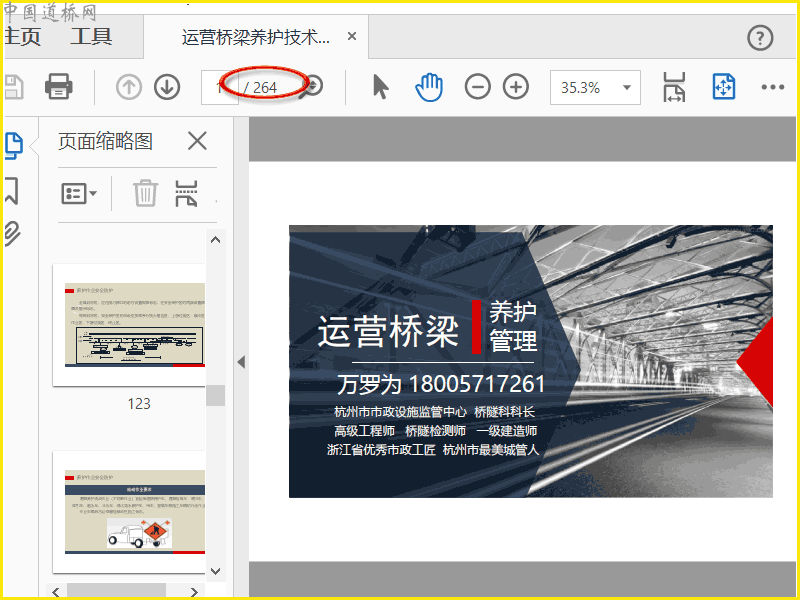800x600 pixels.
Task: Zoom in with the plus circle button
Action: [x=516, y=87]
